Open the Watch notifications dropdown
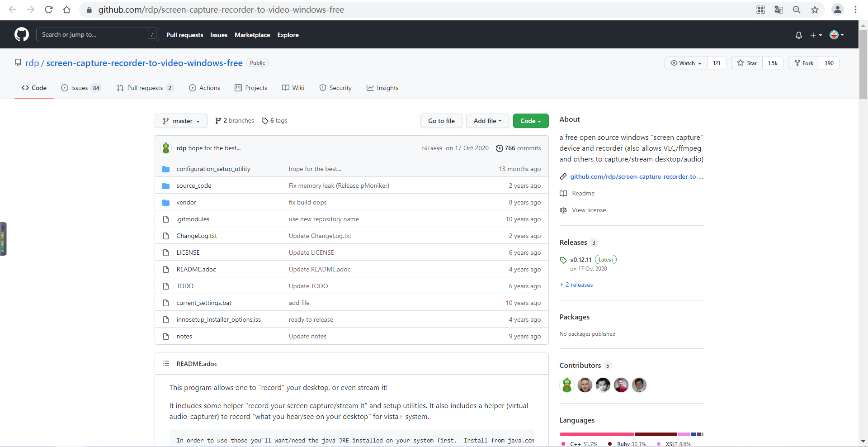868x447 pixels. pos(686,63)
